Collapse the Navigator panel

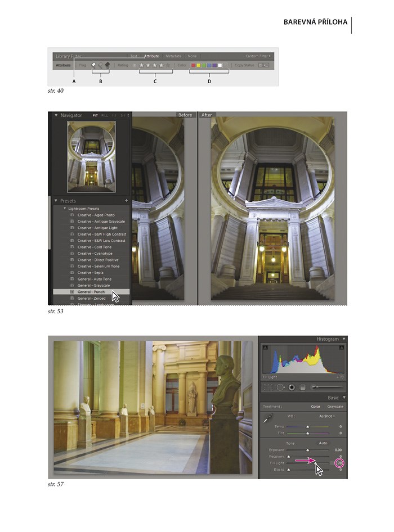point(56,115)
